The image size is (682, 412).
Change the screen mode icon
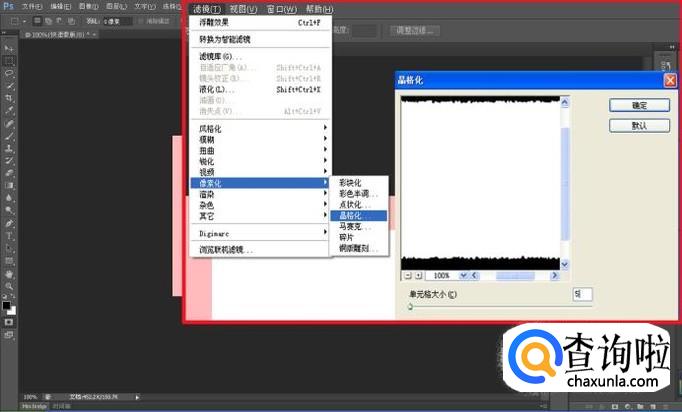coord(9,335)
